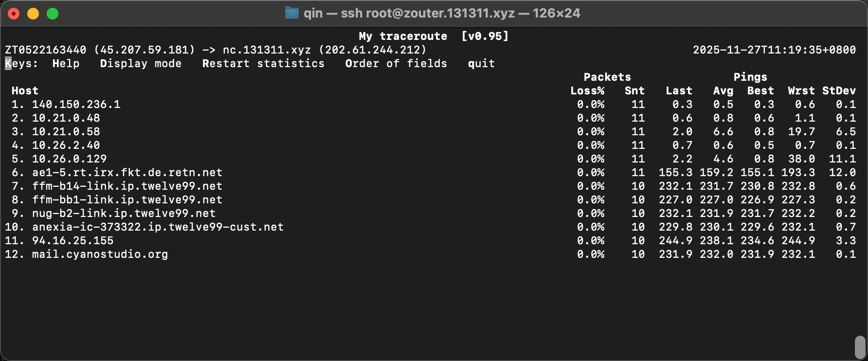
Task: Click the Loss% column header
Action: 587,91
